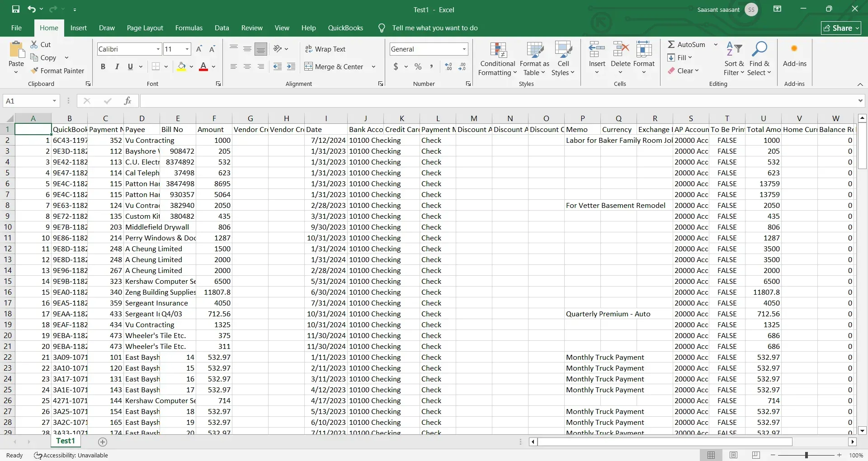Image resolution: width=868 pixels, height=461 pixels.
Task: Apply the Borders icon
Action: pyautogui.click(x=156, y=66)
